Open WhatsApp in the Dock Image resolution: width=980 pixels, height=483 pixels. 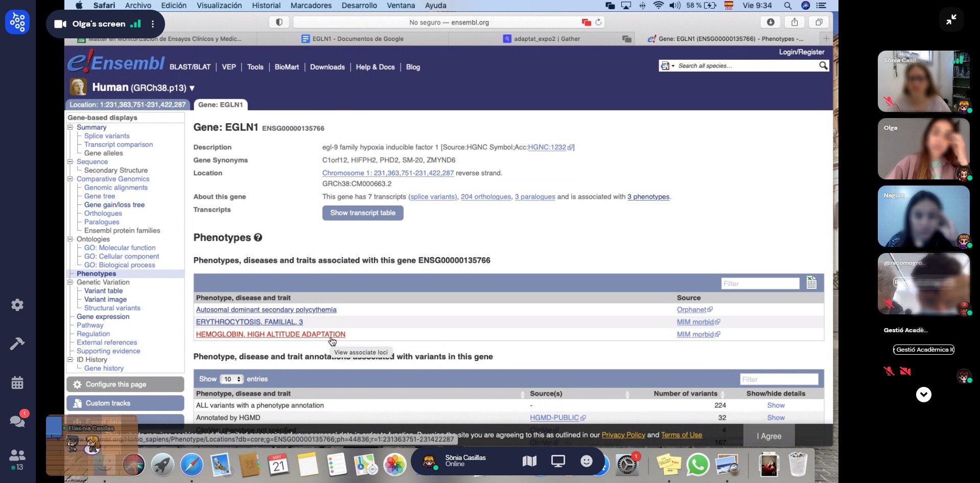pos(697,465)
